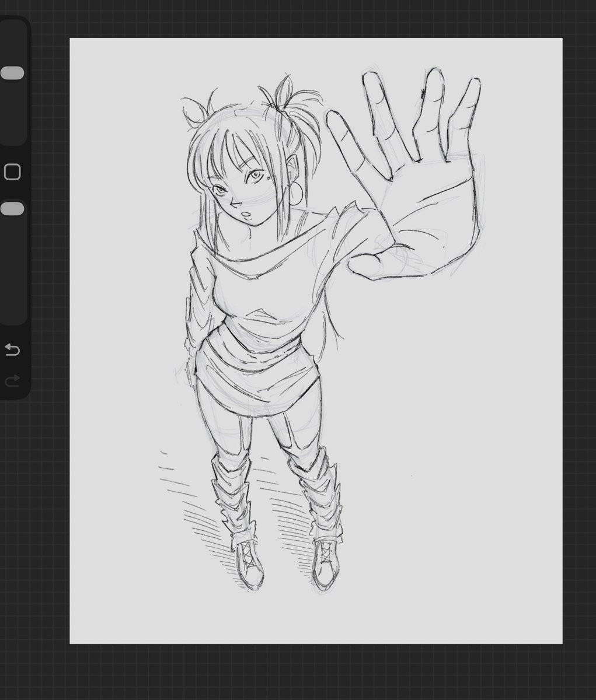This screenshot has height=700, width=596.
Task: Adjust the brush opacity slider handle
Action: click(x=12, y=209)
